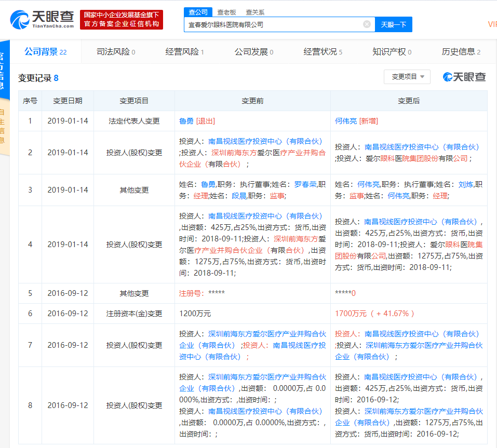Viewport: 497px width, 448px height.
Task: Click the company name search field
Action: click(273, 24)
